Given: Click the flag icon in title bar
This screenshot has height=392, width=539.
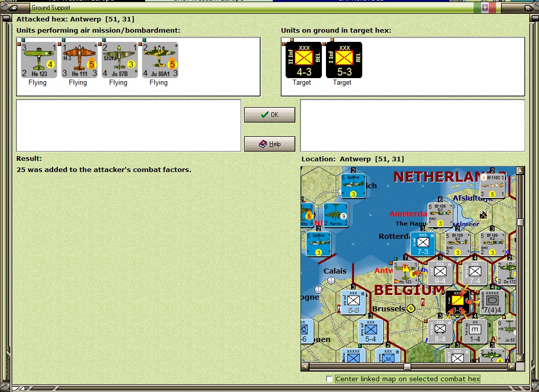Looking at the screenshot, I should click(485, 7).
